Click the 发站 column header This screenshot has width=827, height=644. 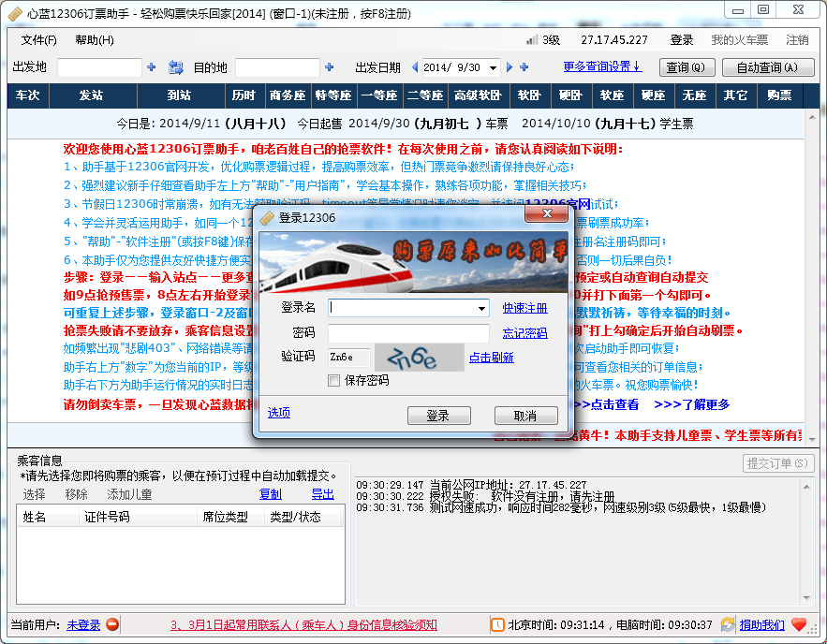(x=93, y=95)
